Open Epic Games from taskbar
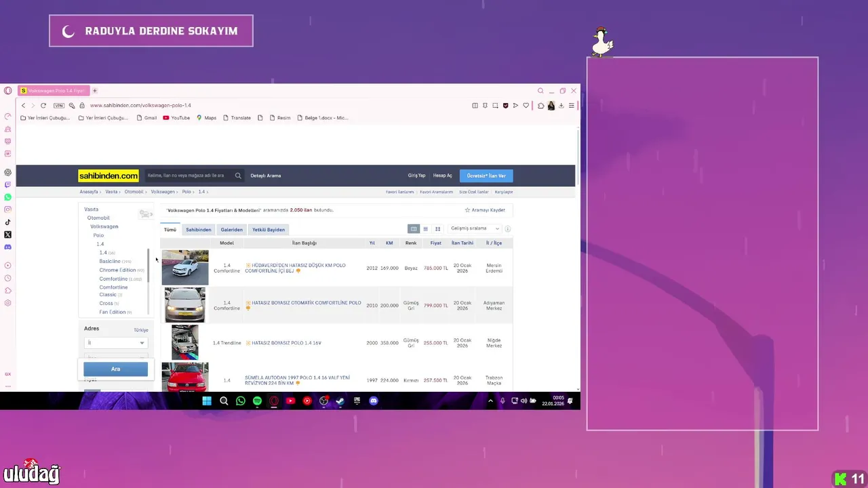 point(357,401)
